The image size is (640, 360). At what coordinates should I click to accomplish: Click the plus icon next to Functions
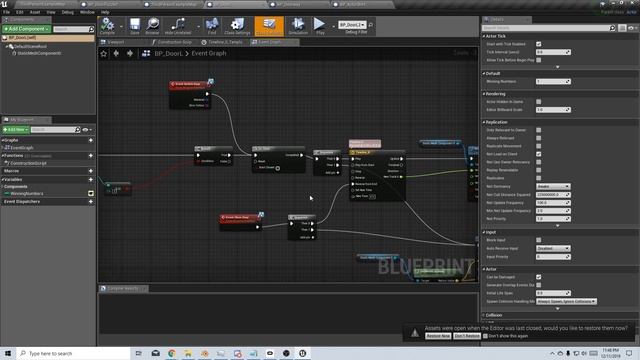[91, 156]
